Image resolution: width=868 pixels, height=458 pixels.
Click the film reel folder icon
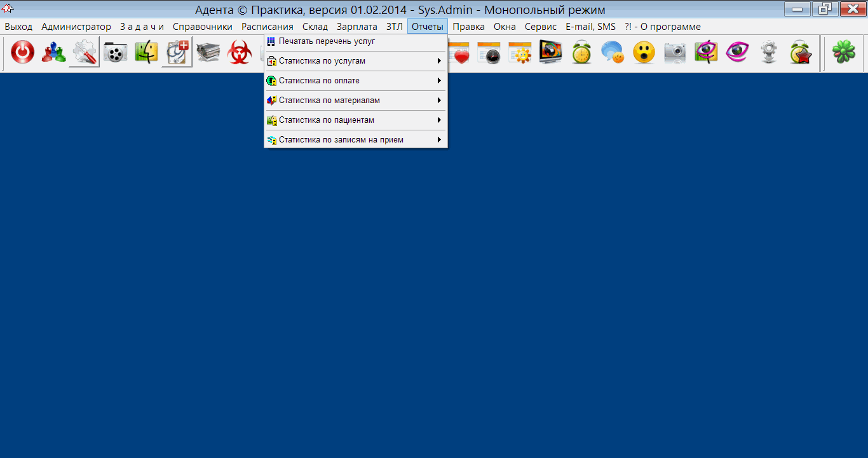(x=115, y=53)
